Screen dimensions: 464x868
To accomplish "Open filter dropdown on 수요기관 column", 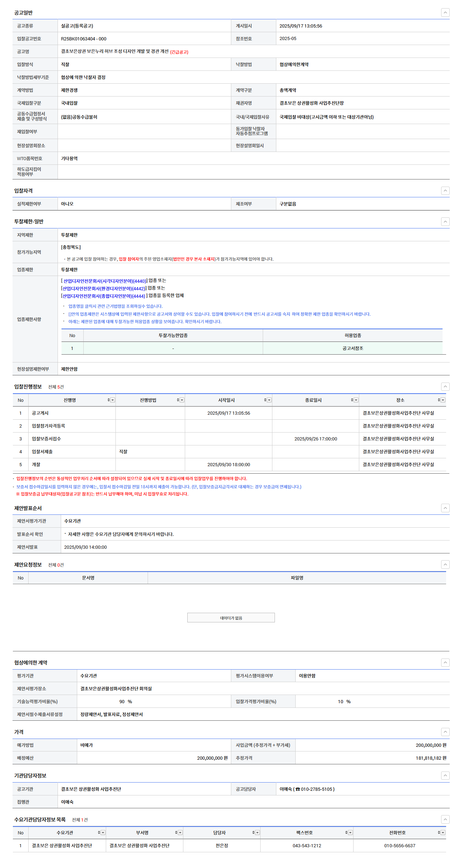I will 103,833.
